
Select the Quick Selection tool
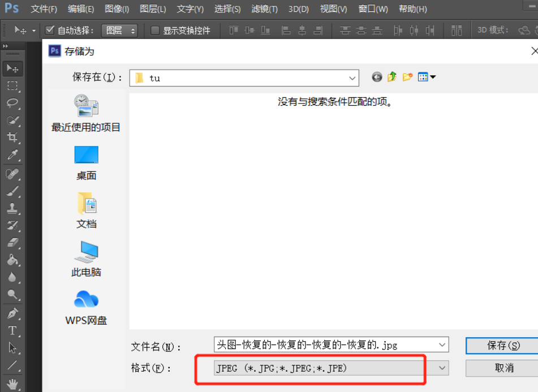(12, 120)
